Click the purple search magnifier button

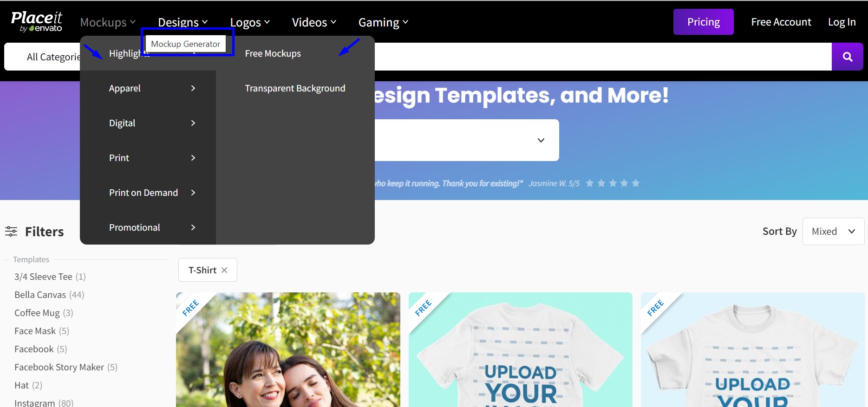[847, 57]
